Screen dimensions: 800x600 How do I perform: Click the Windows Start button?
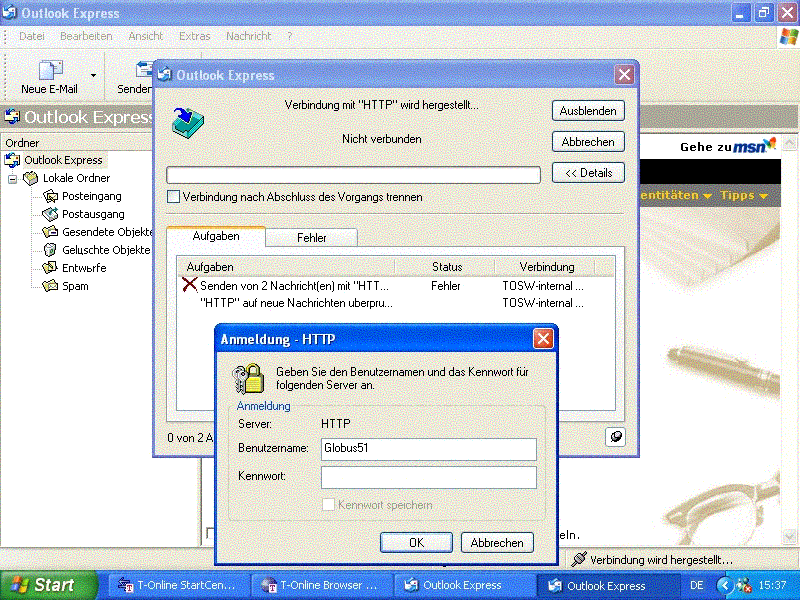tap(48, 585)
